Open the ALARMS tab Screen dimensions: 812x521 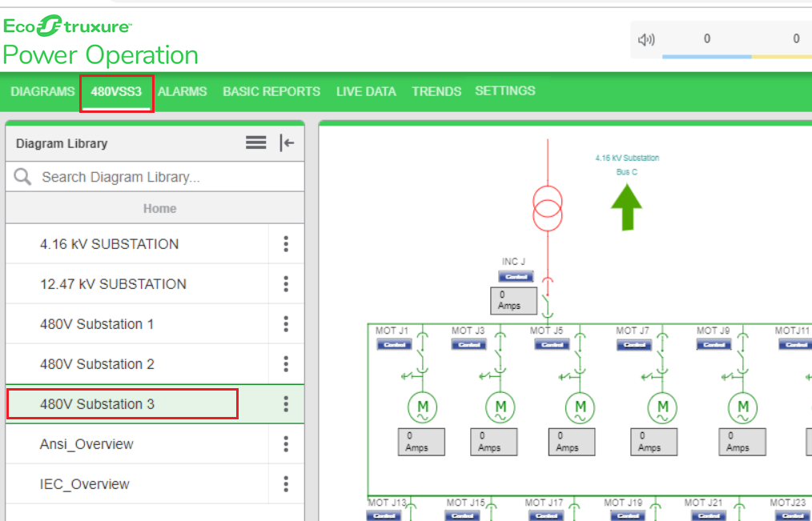click(x=183, y=91)
